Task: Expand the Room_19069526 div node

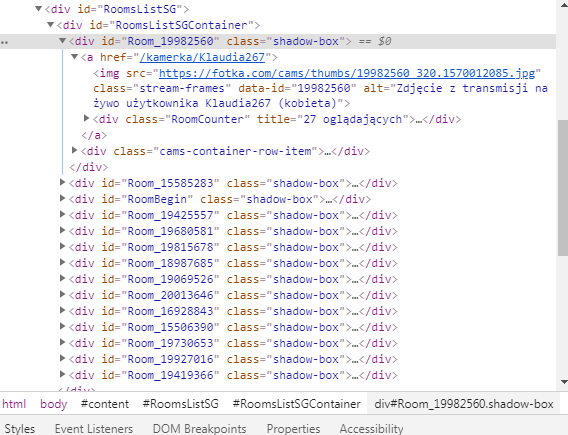Action: 62,278
